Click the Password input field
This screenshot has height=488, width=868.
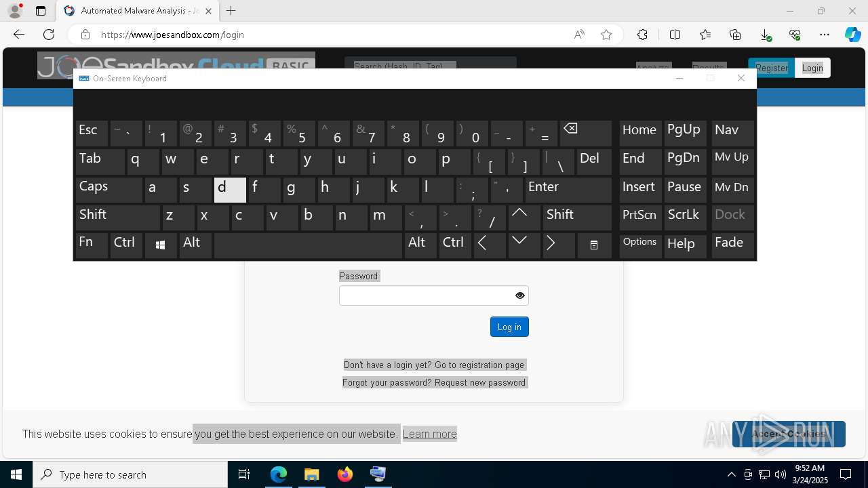433,296
